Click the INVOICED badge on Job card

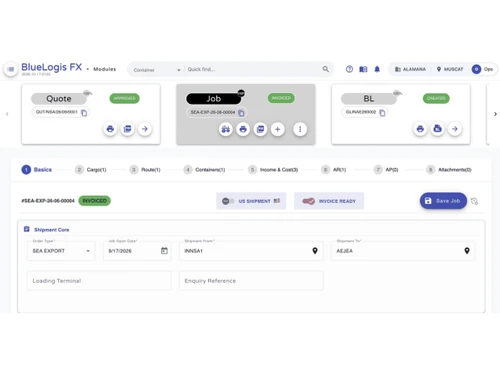[281, 98]
